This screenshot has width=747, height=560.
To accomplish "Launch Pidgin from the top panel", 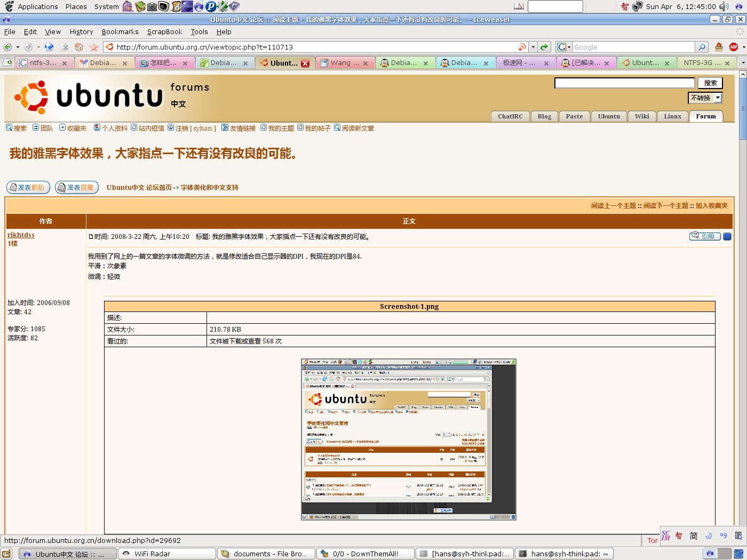I will click(128, 6).
